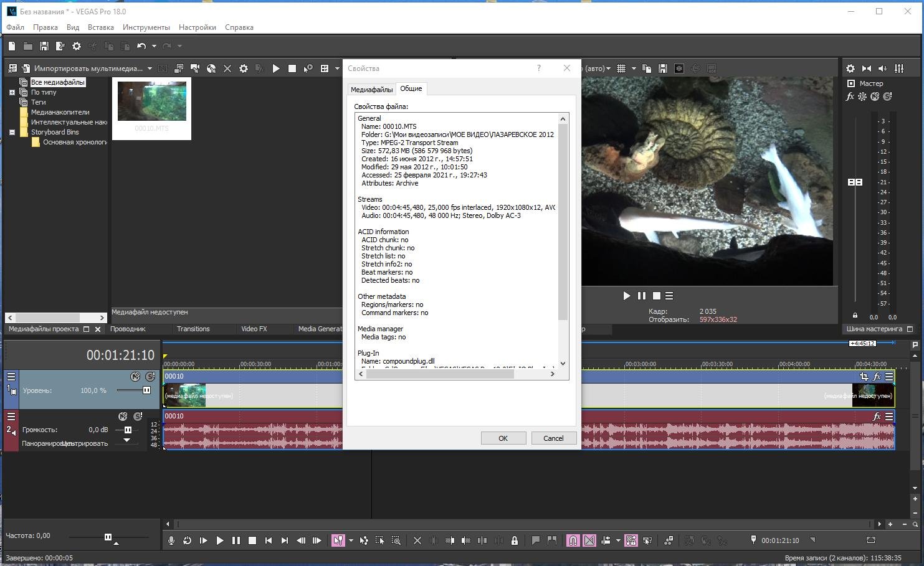Click the Record microphone icon in transport bar

click(171, 540)
